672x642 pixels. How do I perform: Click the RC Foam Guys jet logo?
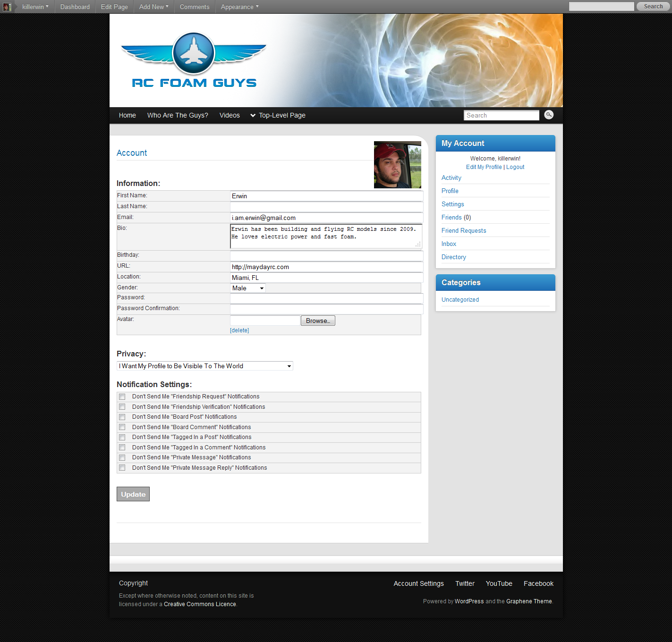tap(194, 60)
